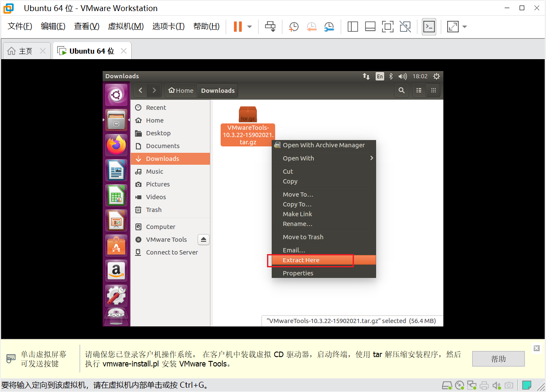This screenshot has height=392, width=546.
Task: Choose Open With Archive Manager
Action: [x=324, y=145]
